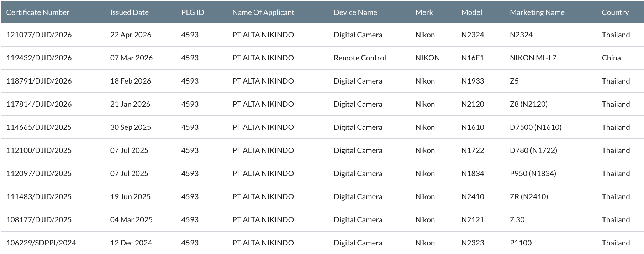Click the China country cell

[x=611, y=58]
